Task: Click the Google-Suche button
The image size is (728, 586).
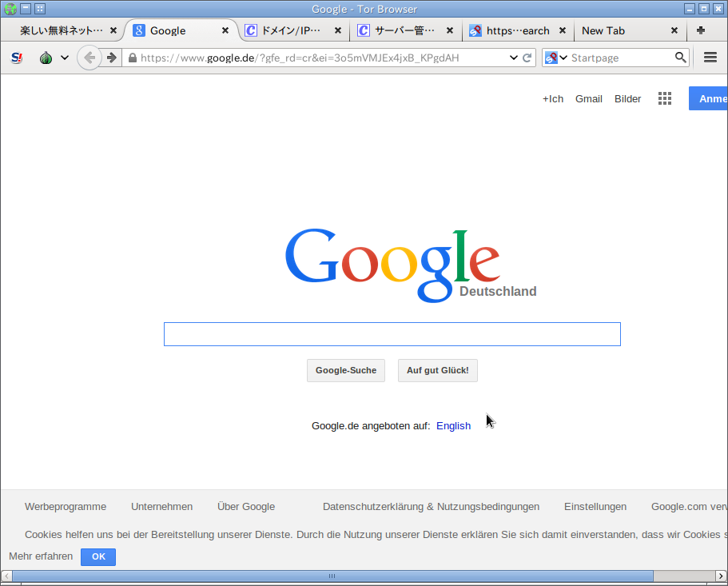Action: [x=346, y=370]
